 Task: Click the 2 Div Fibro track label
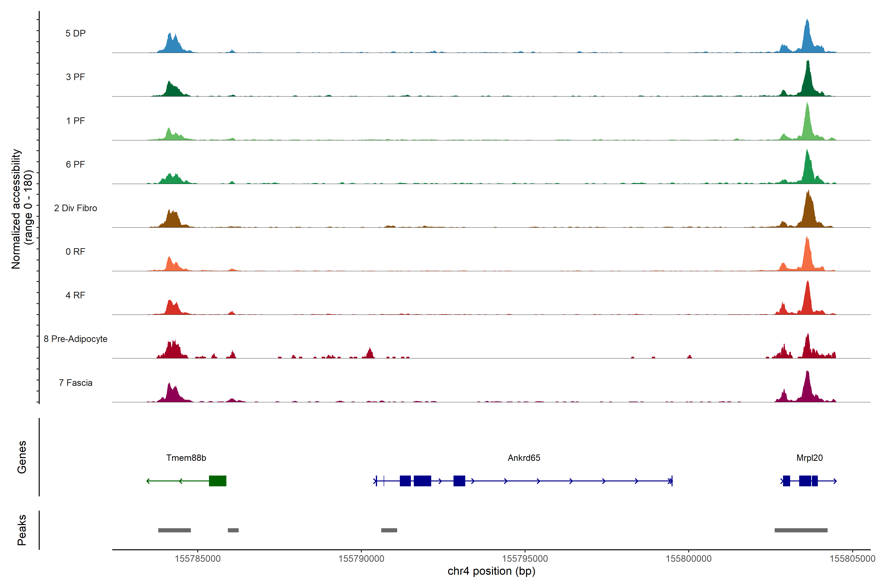pyautogui.click(x=75, y=208)
